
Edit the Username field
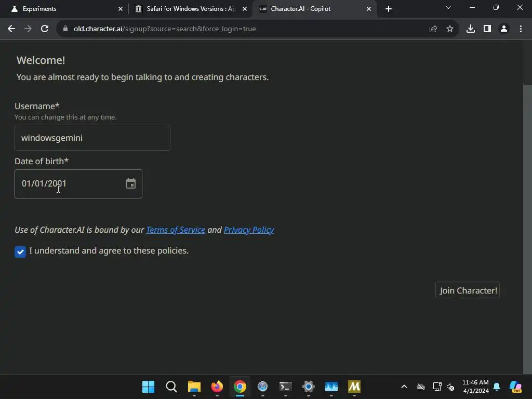point(92,138)
